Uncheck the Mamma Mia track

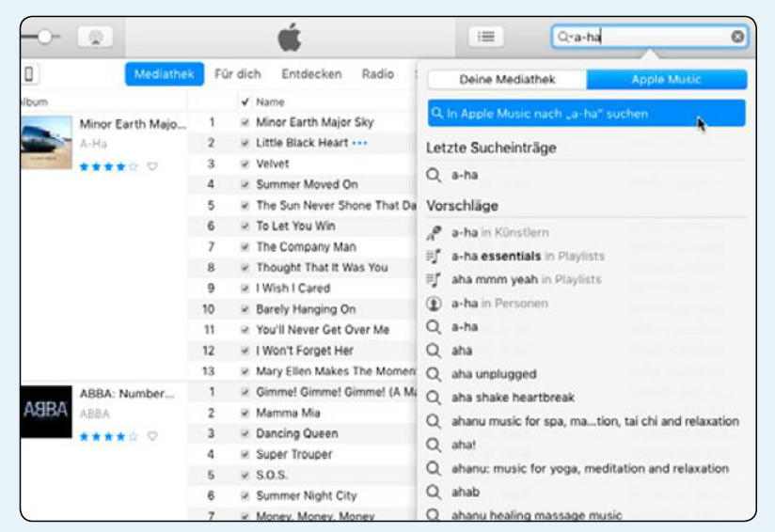point(245,413)
